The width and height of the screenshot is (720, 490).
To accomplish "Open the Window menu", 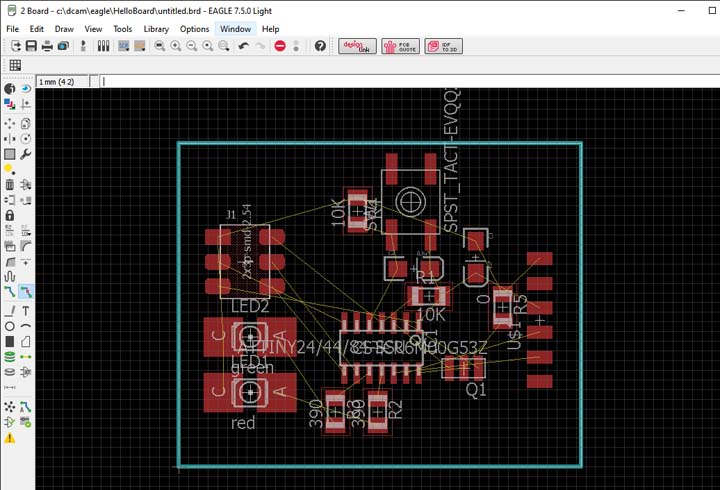I will (235, 29).
